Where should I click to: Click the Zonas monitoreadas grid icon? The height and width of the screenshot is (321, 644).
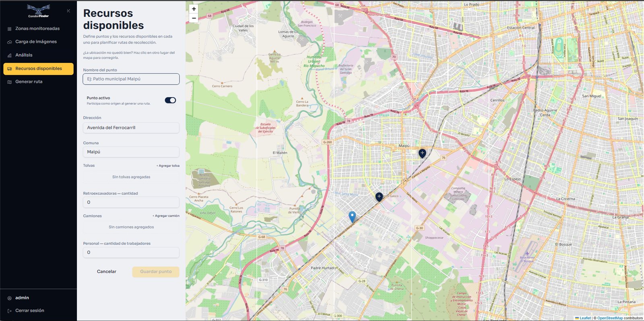(10, 29)
